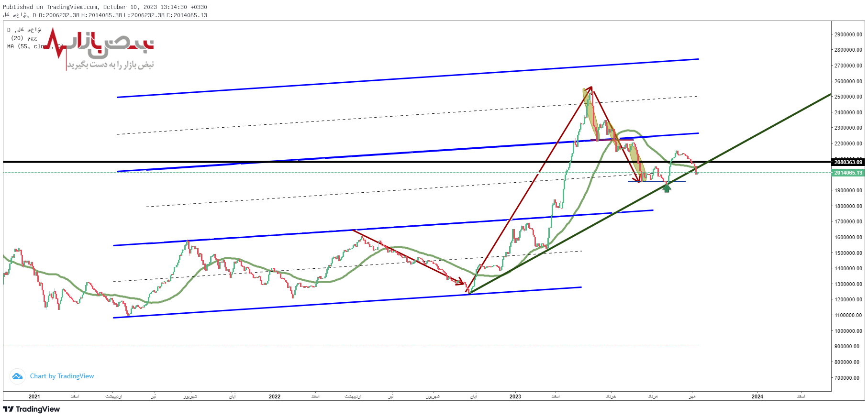Select the green 2014065.13 current price tag
The image size is (868, 418).
(x=848, y=173)
